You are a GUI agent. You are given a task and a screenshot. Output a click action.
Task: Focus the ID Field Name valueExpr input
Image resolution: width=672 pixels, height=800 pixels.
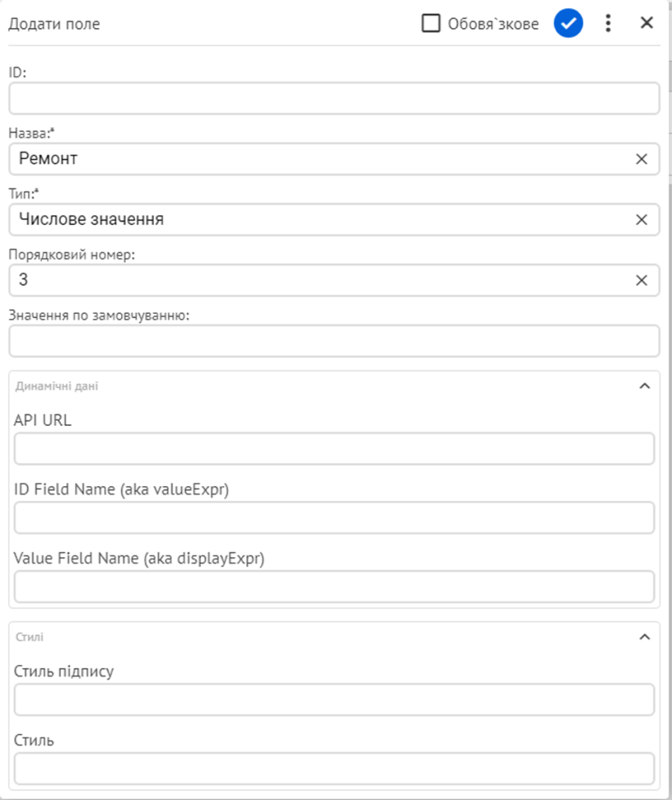(334, 518)
